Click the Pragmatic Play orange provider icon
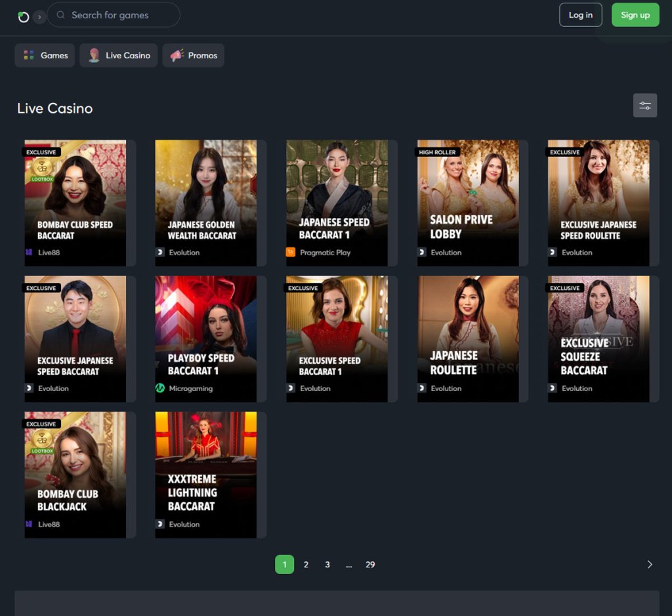This screenshot has height=616, width=672. [x=291, y=253]
